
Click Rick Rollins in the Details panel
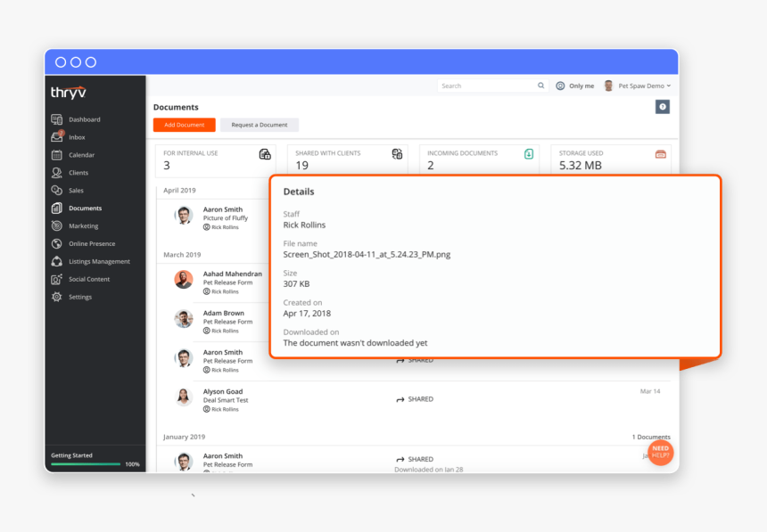click(x=304, y=225)
